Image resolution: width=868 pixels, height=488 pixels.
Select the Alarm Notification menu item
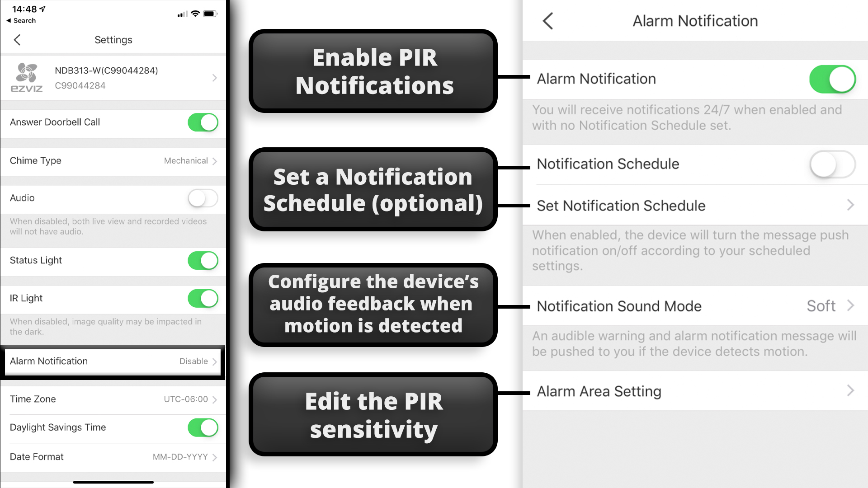pos(113,361)
